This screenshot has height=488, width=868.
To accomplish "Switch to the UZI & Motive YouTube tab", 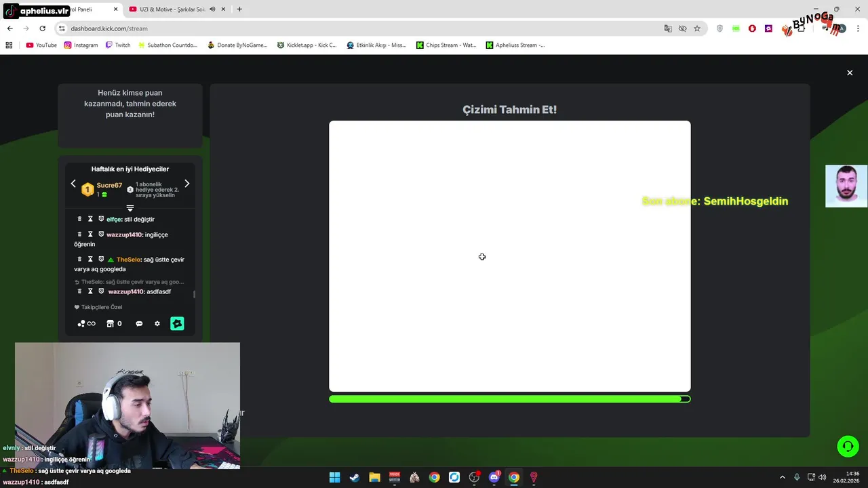I will pyautogui.click(x=173, y=9).
